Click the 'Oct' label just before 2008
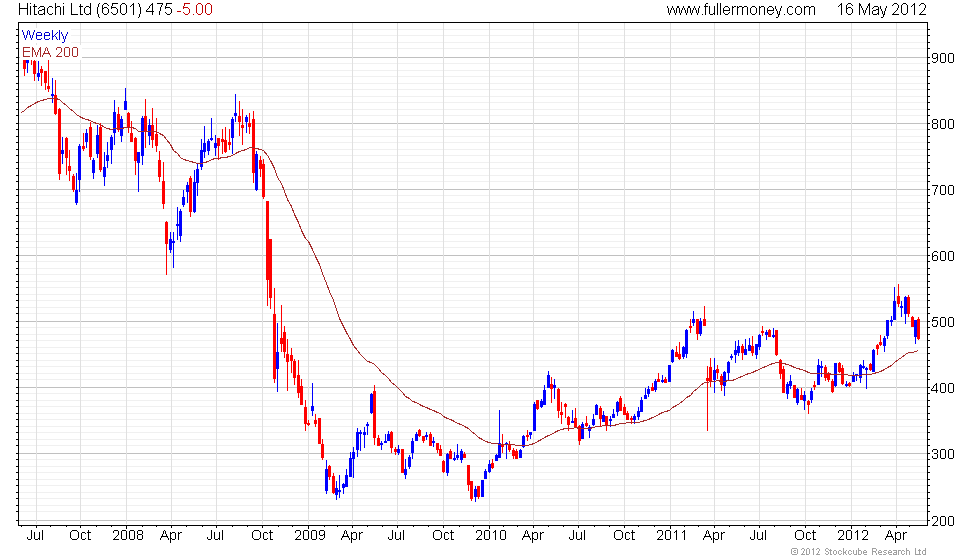Screen dimensions: 980x560 click(80, 536)
